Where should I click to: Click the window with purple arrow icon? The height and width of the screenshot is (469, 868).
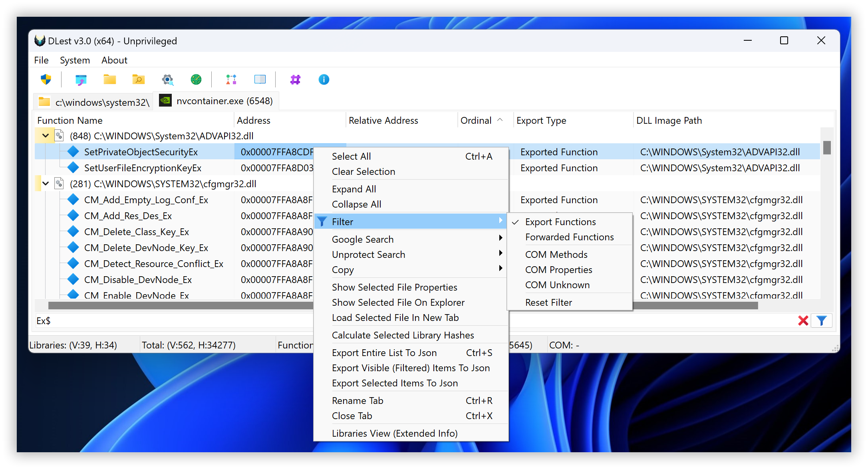click(x=81, y=79)
